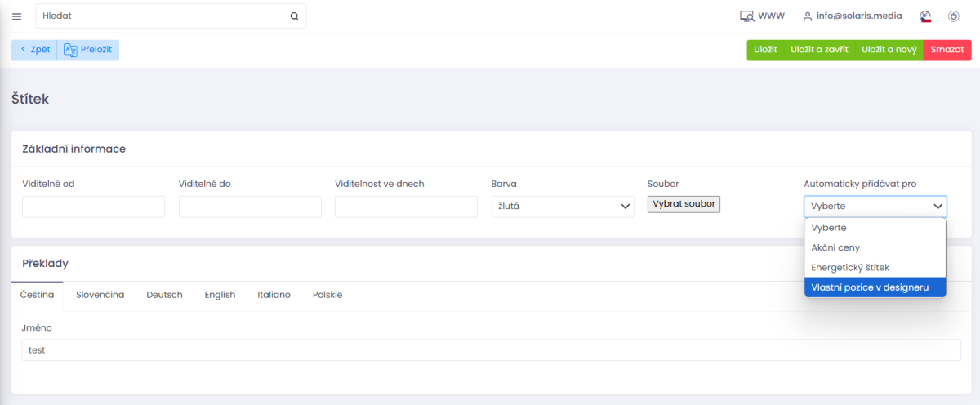Click the Vybrat soubor file button
This screenshot has height=405, width=980.
pos(684,204)
